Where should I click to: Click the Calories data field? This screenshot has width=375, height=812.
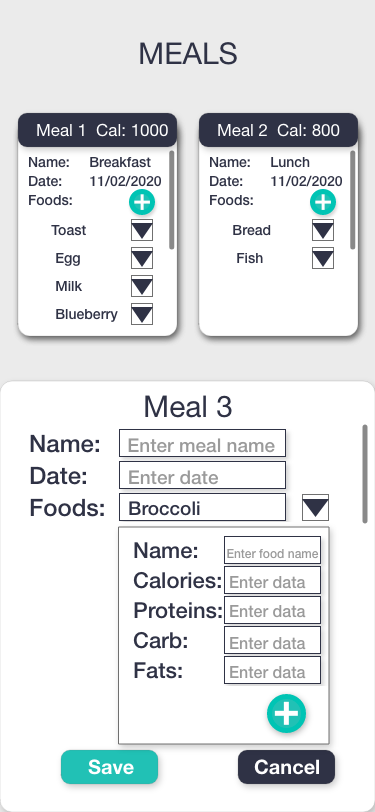(272, 581)
